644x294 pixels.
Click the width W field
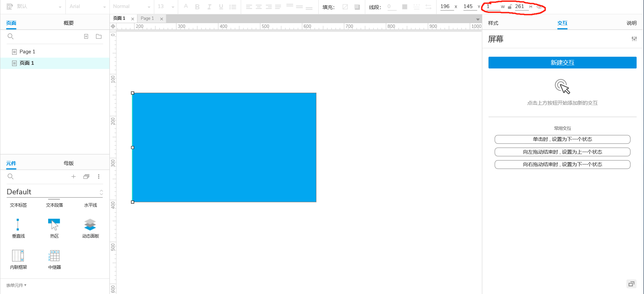[493, 6]
